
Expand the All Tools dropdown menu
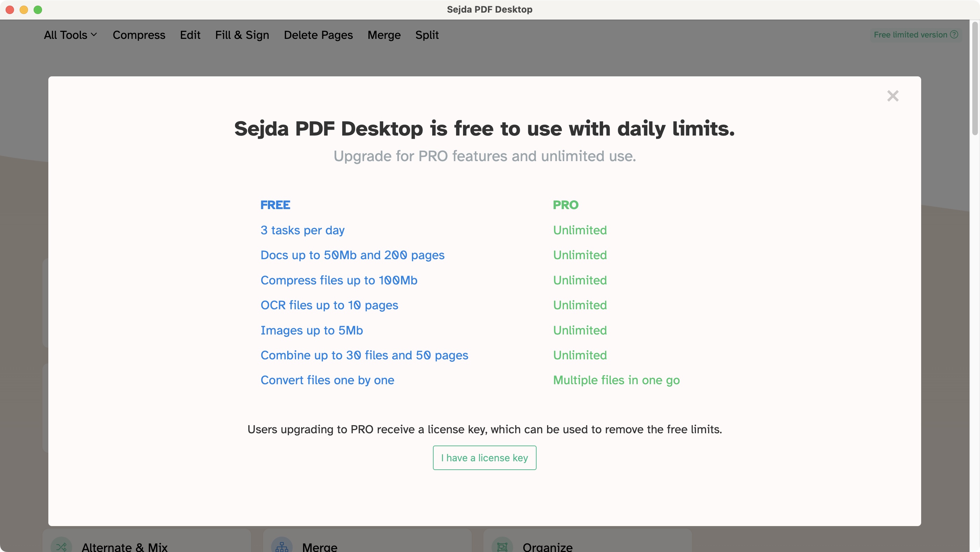pyautogui.click(x=70, y=35)
